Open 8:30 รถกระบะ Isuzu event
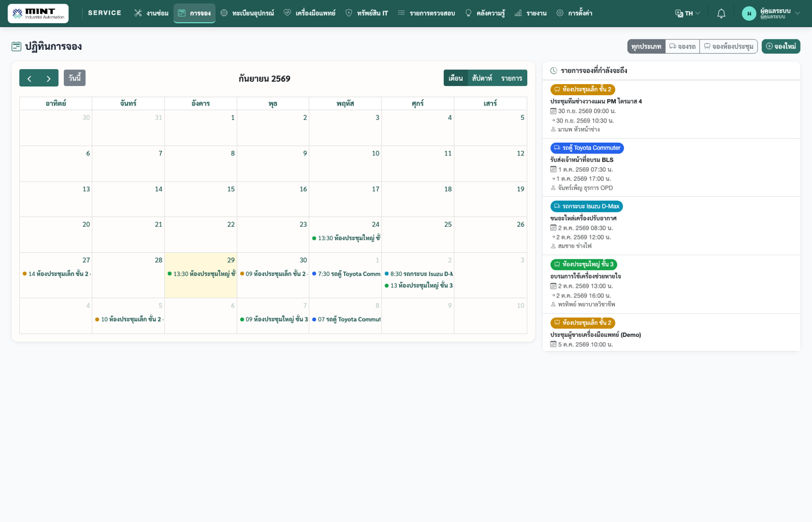 coord(418,274)
